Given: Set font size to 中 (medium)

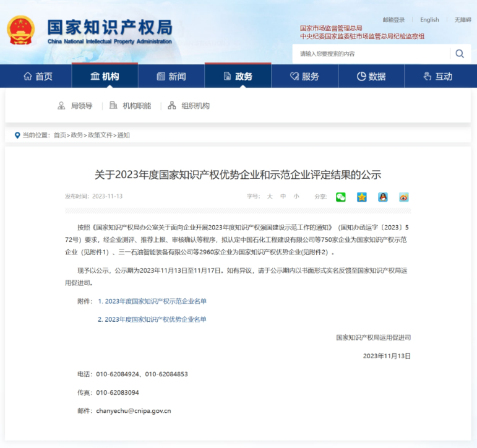Looking at the screenshot, I should pos(283,196).
